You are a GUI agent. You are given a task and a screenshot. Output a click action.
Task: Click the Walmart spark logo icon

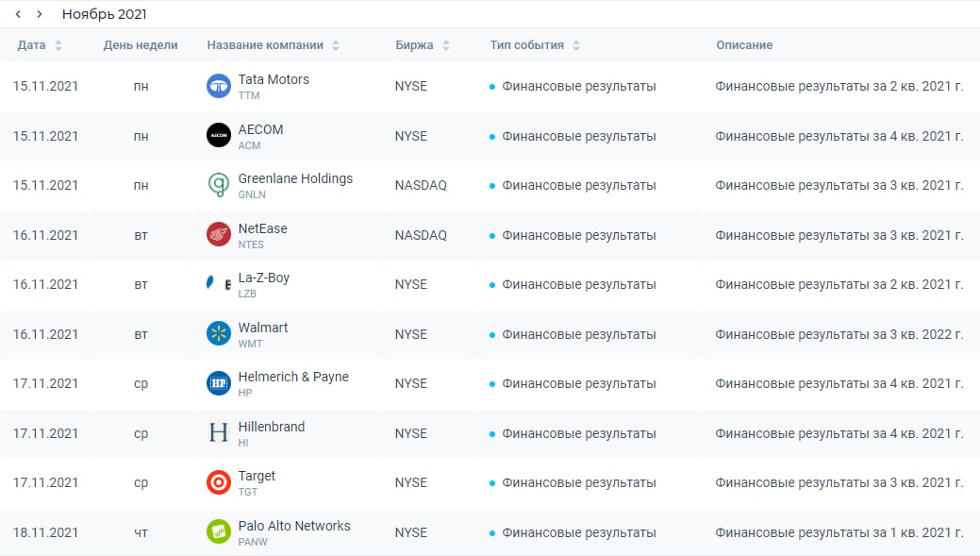click(x=219, y=334)
